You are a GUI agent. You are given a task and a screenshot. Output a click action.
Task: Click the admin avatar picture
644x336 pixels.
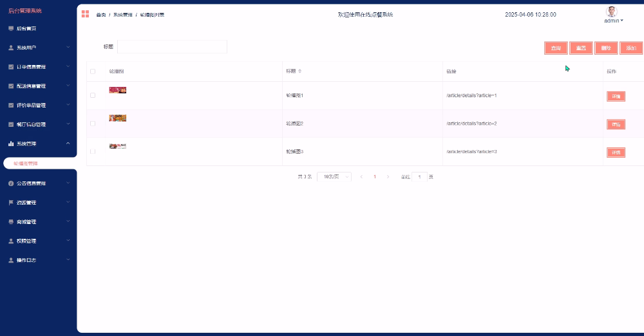[612, 12]
